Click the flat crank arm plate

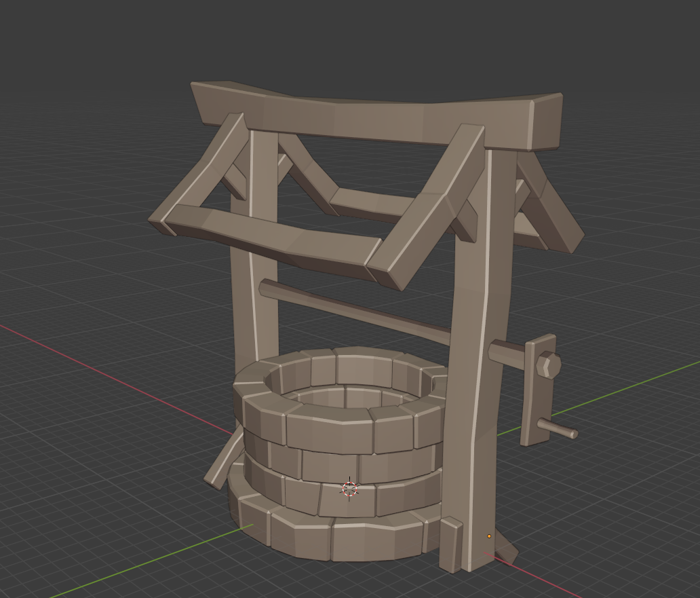click(x=539, y=390)
